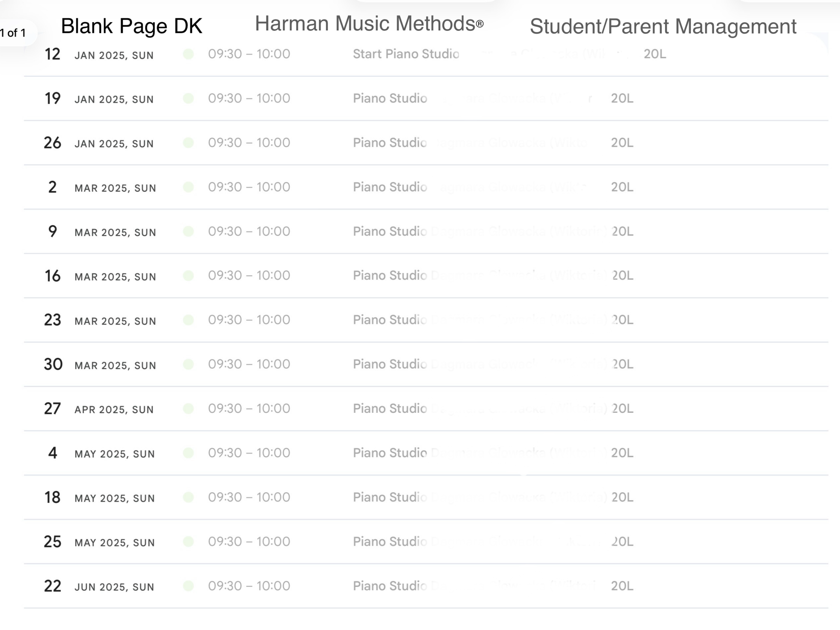This screenshot has width=840, height=630.
Task: Open the Blank Page DK tab
Action: [x=131, y=26]
